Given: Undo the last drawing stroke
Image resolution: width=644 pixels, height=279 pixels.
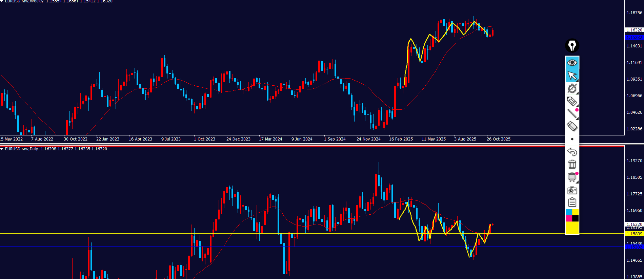Looking at the screenshot, I should point(572,152).
